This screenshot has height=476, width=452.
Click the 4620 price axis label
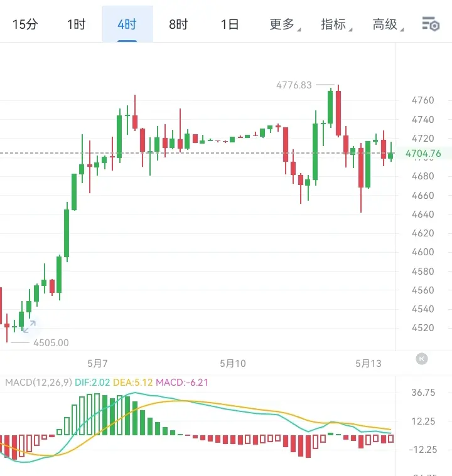[x=423, y=233]
